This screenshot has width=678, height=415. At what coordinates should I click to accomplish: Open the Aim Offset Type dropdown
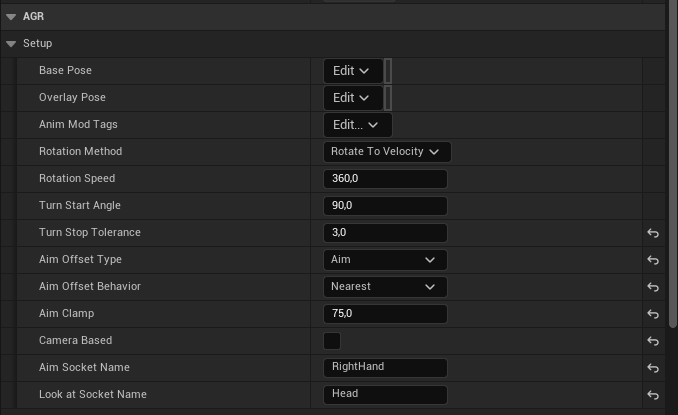click(x=385, y=260)
